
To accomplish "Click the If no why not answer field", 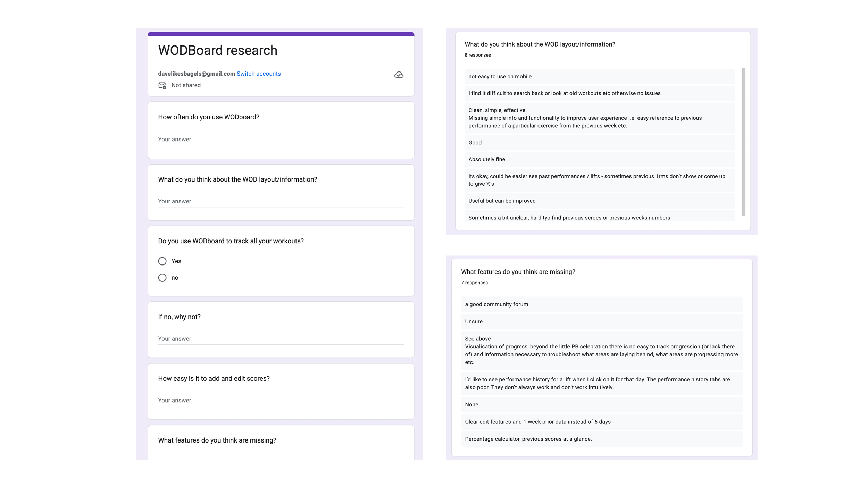I will click(281, 339).
